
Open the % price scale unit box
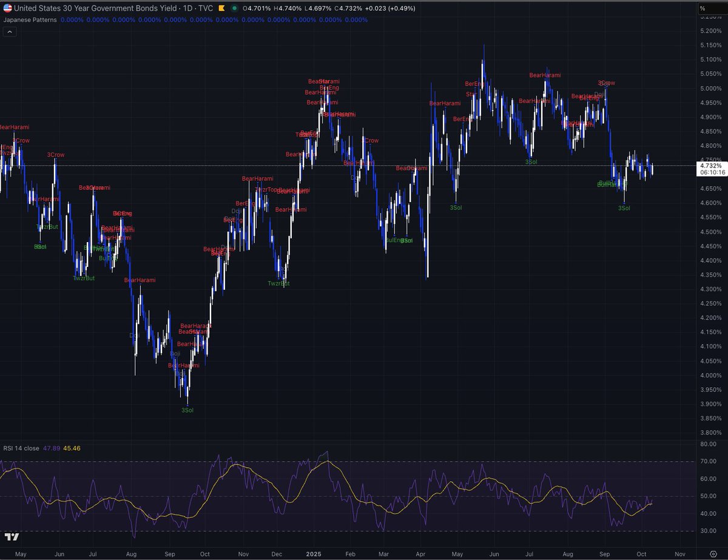(711, 8)
